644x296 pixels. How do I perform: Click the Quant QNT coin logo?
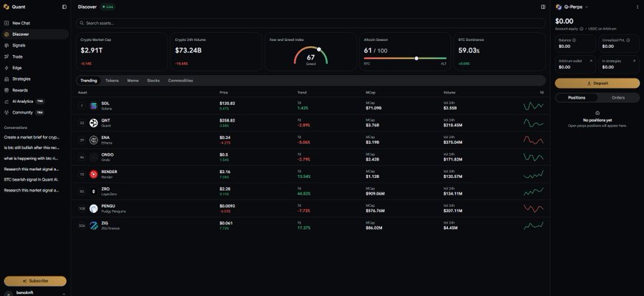[94, 123]
